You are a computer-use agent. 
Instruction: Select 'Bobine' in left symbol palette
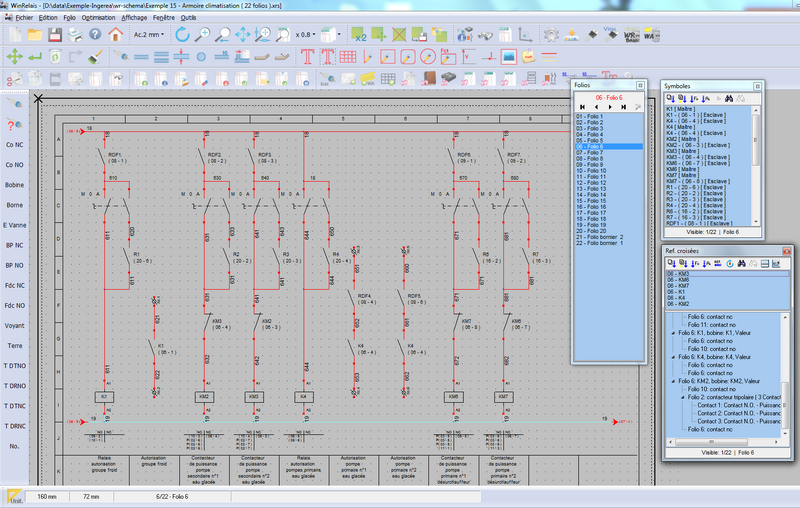[x=14, y=185]
